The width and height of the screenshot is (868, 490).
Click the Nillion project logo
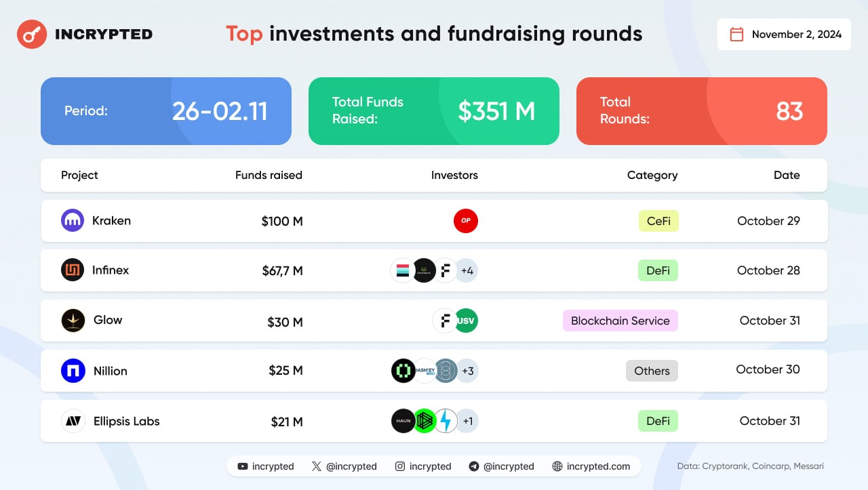point(73,371)
